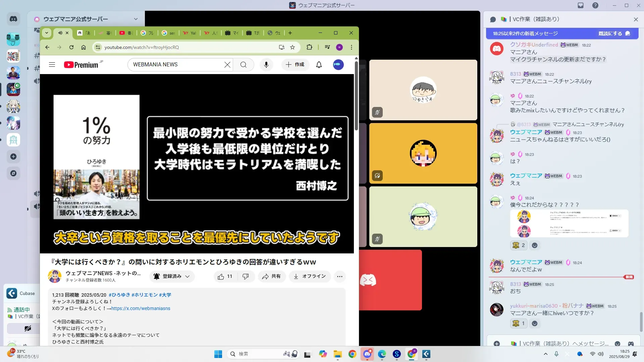Image resolution: width=644 pixels, height=362 pixels.
Task: Open YouTube notifications bell
Action: (x=319, y=65)
